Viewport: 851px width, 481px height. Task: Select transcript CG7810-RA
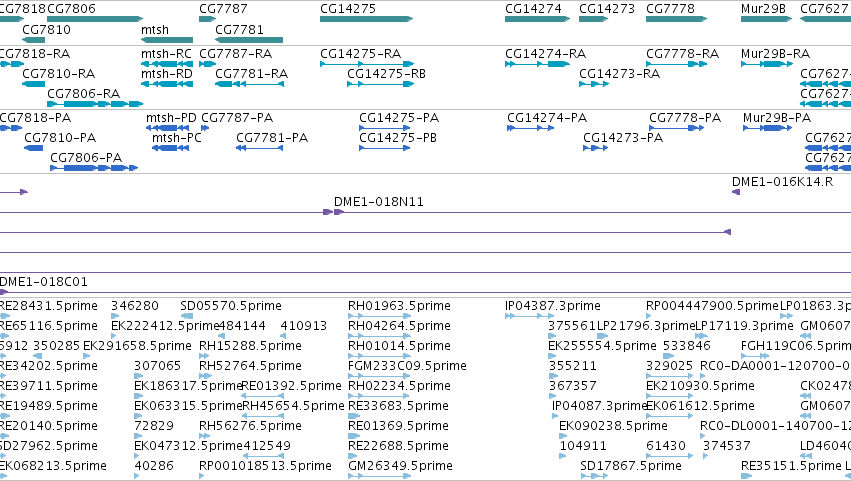[34, 84]
